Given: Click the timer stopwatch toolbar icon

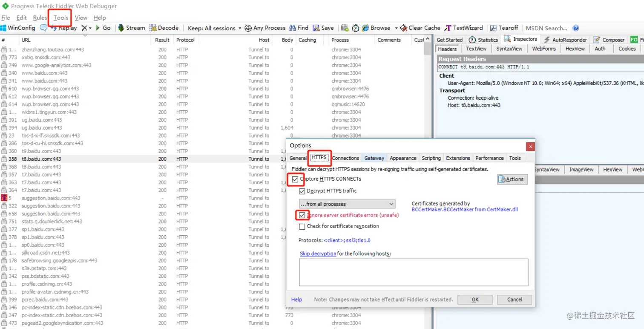Looking at the screenshot, I should pos(356,28).
